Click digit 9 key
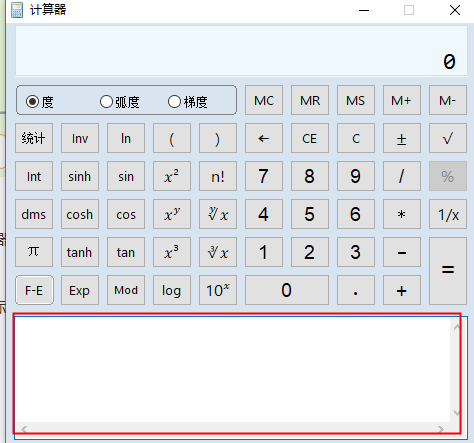This screenshot has width=474, height=443. [356, 176]
